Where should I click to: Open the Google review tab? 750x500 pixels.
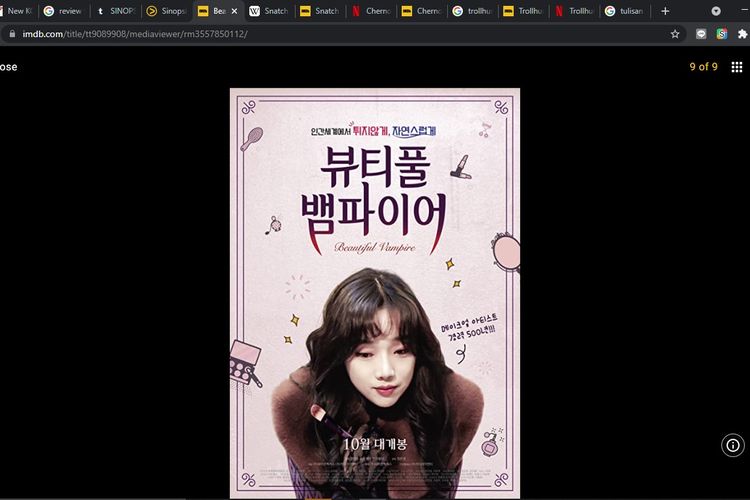pos(63,11)
